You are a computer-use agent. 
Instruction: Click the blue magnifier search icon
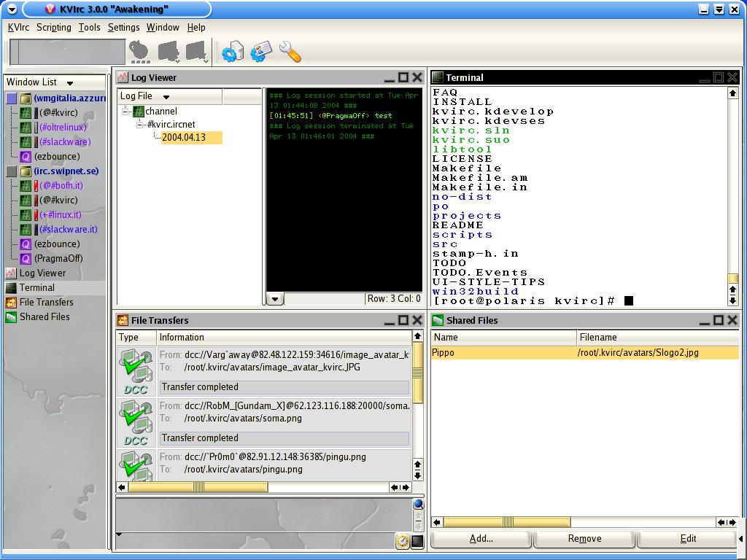click(418, 505)
